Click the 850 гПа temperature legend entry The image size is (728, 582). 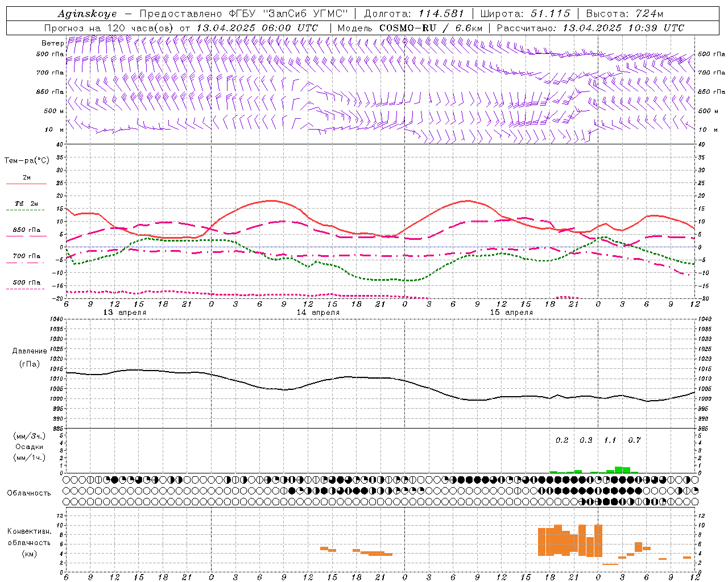coord(27,230)
